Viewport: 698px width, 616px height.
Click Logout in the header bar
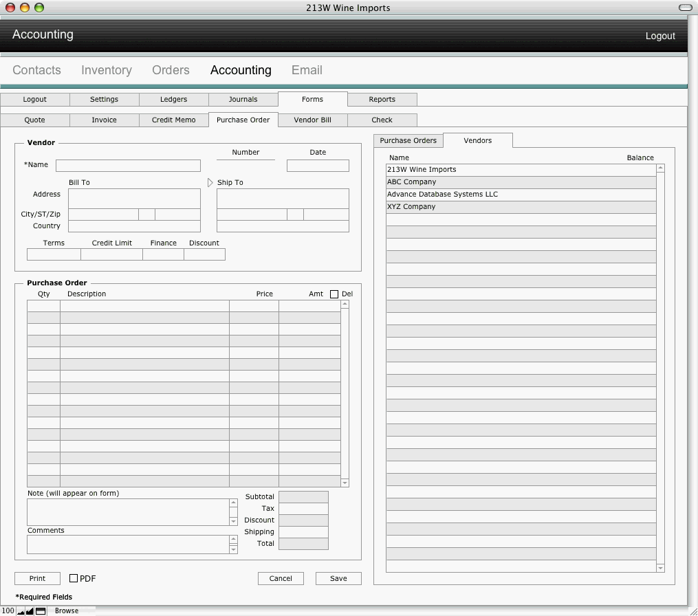[x=660, y=36]
